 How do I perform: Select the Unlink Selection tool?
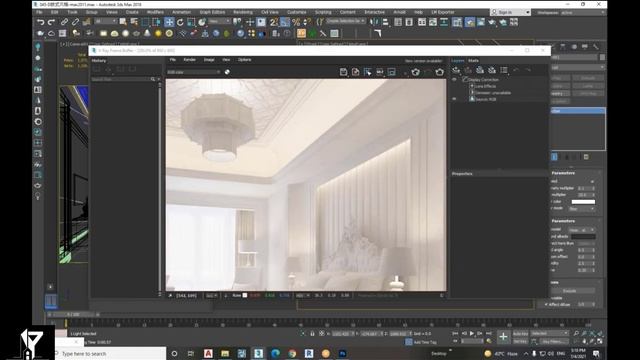pyautogui.click(x=75, y=22)
